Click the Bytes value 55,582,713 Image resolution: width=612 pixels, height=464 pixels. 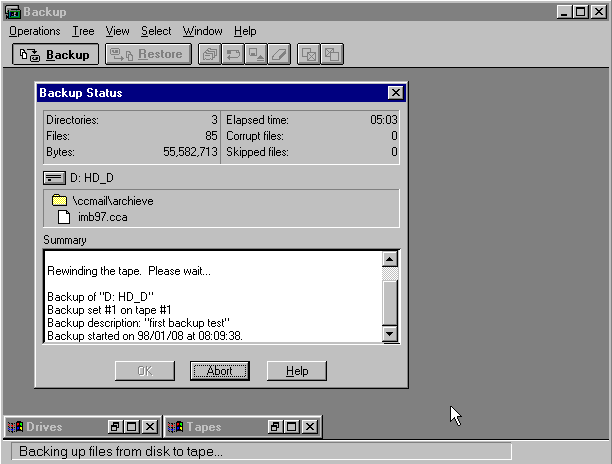190,152
